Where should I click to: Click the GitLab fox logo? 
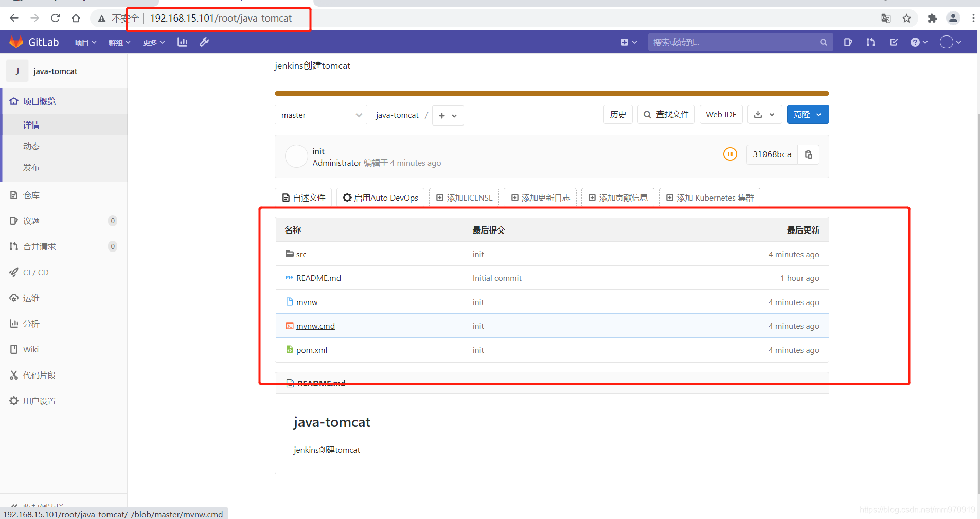click(x=16, y=42)
